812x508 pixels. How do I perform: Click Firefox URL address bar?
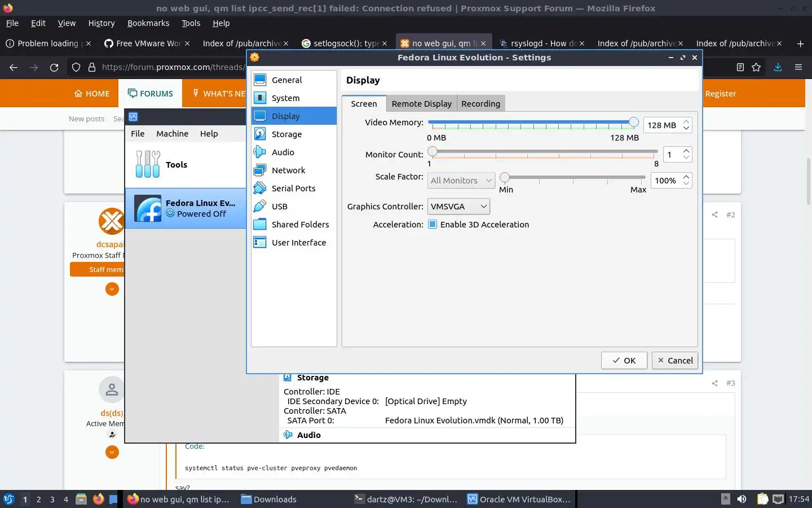coord(173,67)
